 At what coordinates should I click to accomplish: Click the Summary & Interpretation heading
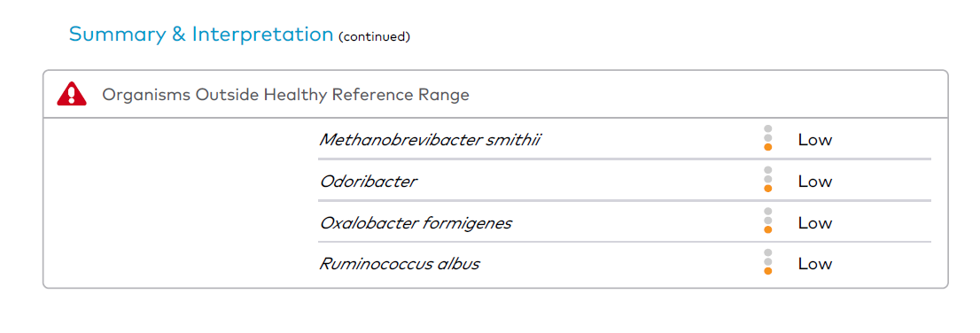click(x=201, y=34)
